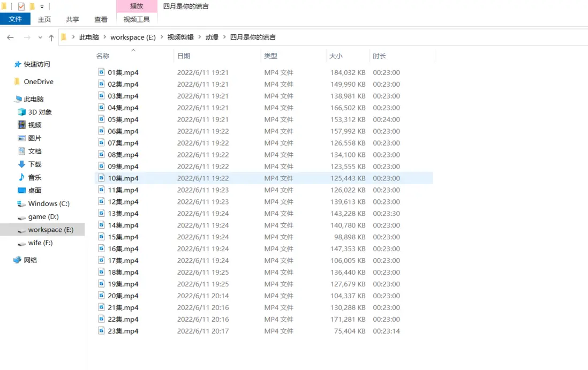Click the video file icon of 13集.mp4
The image size is (588, 370).
point(101,213)
